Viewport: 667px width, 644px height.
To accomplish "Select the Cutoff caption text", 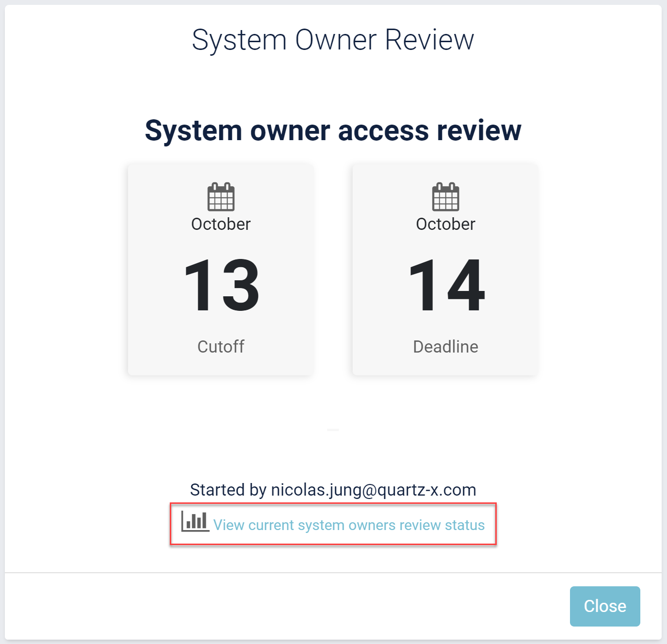I will pyautogui.click(x=221, y=347).
